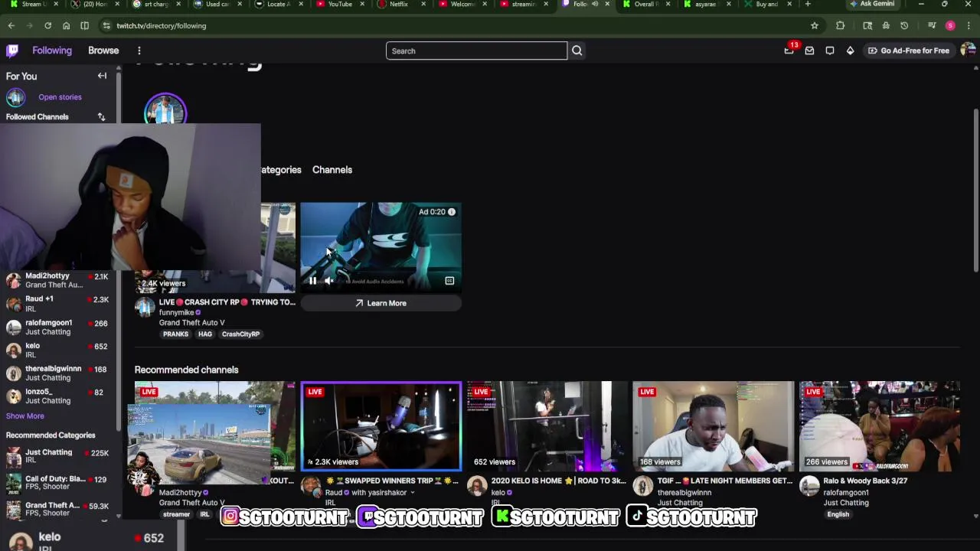Click browser back arrow button

pos(11,25)
